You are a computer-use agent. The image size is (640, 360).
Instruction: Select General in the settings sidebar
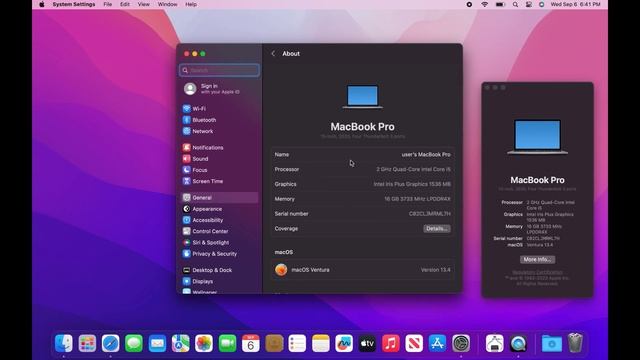pyautogui.click(x=220, y=198)
